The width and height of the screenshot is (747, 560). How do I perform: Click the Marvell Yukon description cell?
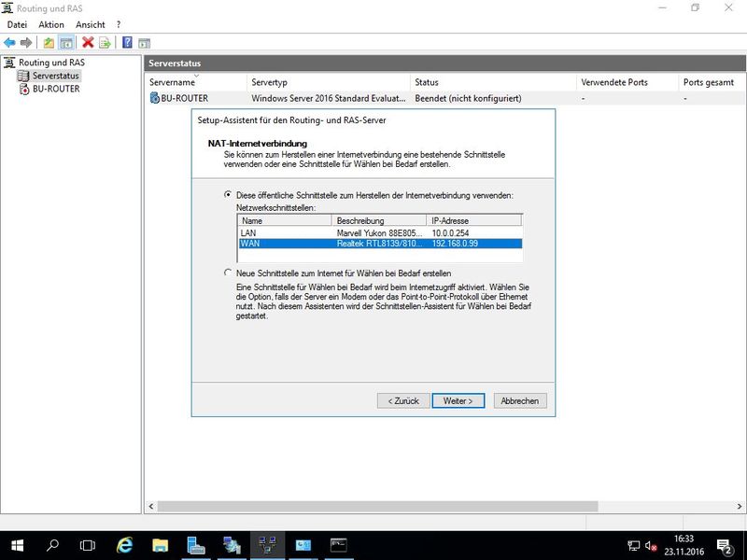379,232
